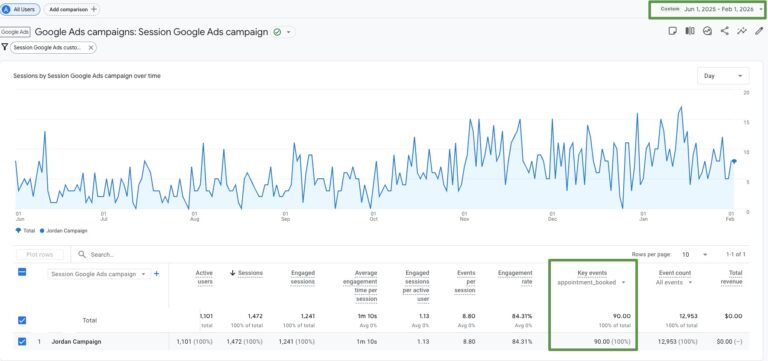The image size is (768, 361).
Task: Click Total revenue $0.00 in Total row
Action: [733, 316]
